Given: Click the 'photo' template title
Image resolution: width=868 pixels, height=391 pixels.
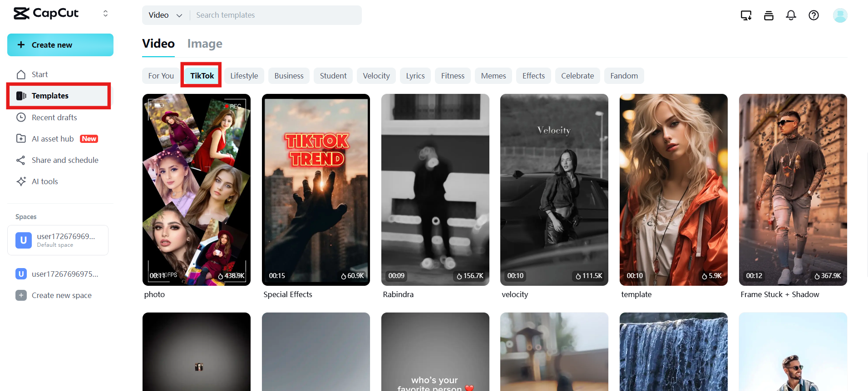Looking at the screenshot, I should pyautogui.click(x=154, y=294).
